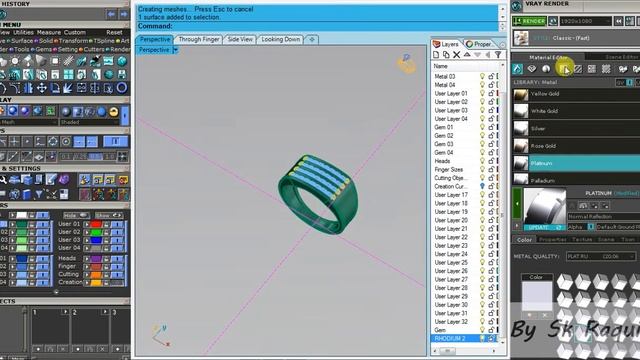Delete layer with the X icon
This screenshot has width=640, height=360.
(456, 55)
